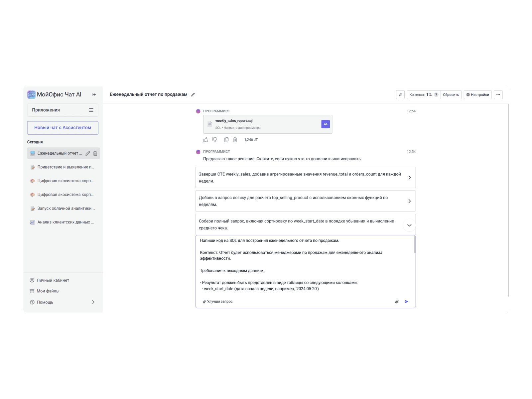This screenshot has height=399, width=532.
Task: Click the Сбросить context button
Action: click(x=451, y=95)
